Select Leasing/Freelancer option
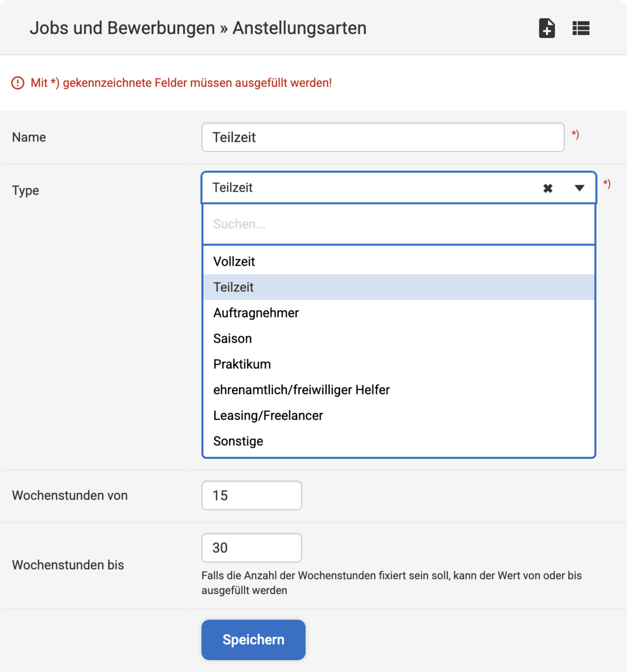Screen dimensions: 627x672 pos(399,415)
